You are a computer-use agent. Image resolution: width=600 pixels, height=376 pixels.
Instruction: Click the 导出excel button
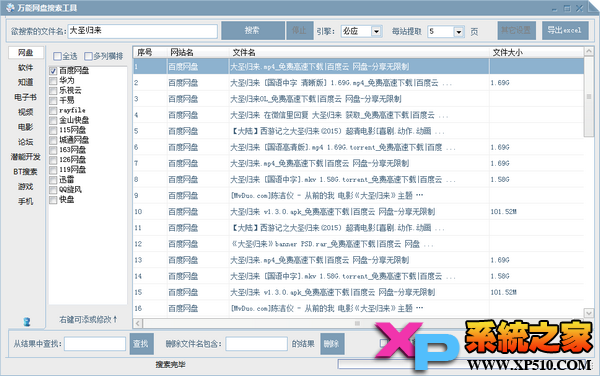565,30
